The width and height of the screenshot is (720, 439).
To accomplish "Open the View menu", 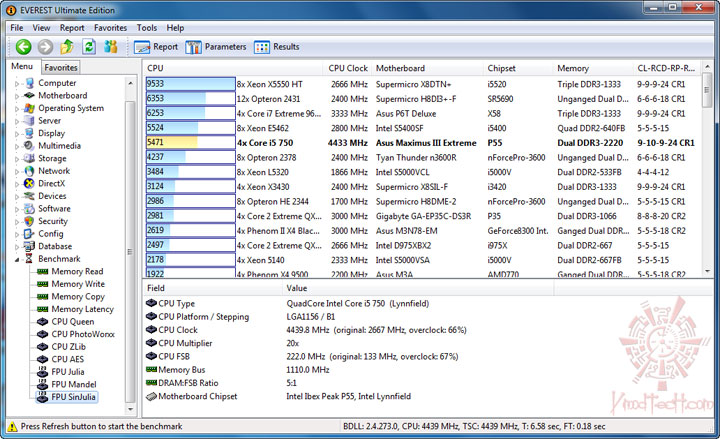I will point(41,28).
